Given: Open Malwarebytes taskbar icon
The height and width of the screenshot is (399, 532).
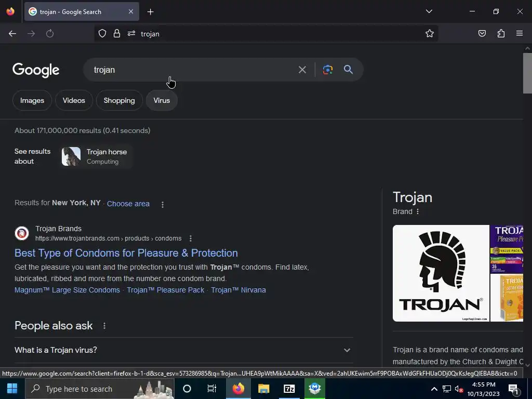Looking at the screenshot, I should [315, 389].
